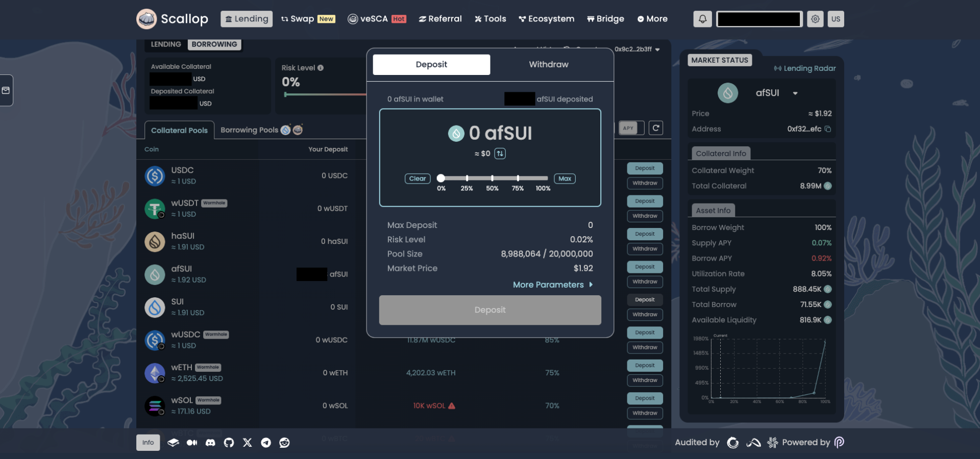The height and width of the screenshot is (459, 980).
Task: Click the Pyth Powered by logo
Action: (839, 443)
